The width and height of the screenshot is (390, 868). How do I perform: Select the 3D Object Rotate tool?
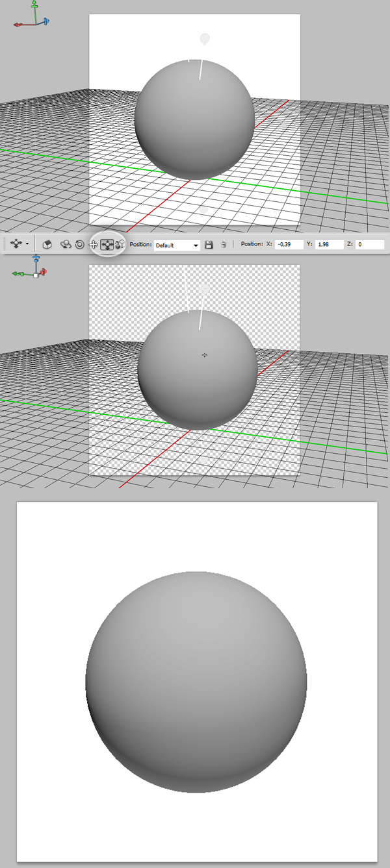(x=66, y=245)
